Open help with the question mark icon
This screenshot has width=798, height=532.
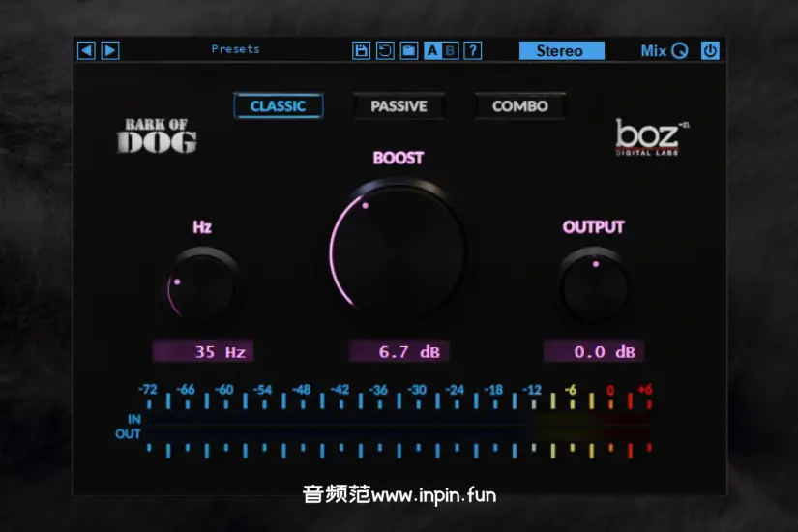[x=473, y=51]
